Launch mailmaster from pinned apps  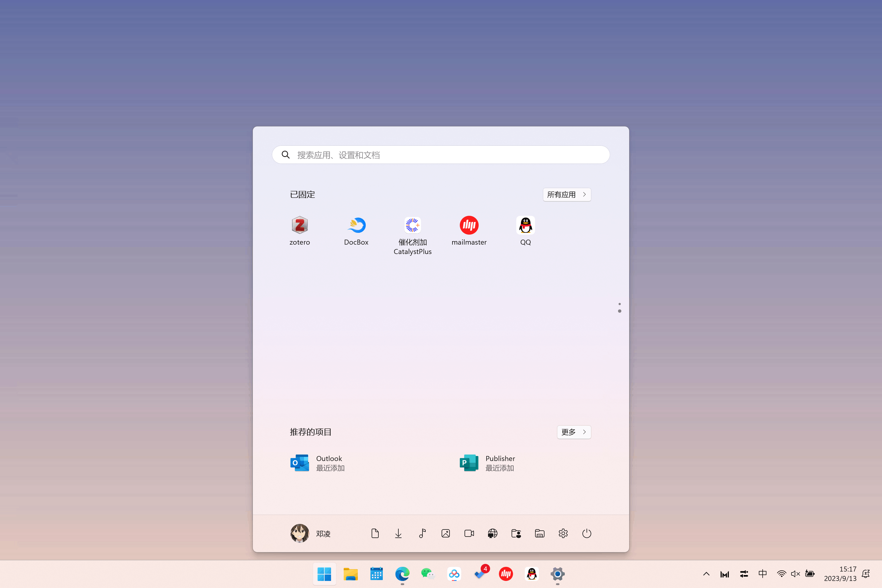click(469, 225)
